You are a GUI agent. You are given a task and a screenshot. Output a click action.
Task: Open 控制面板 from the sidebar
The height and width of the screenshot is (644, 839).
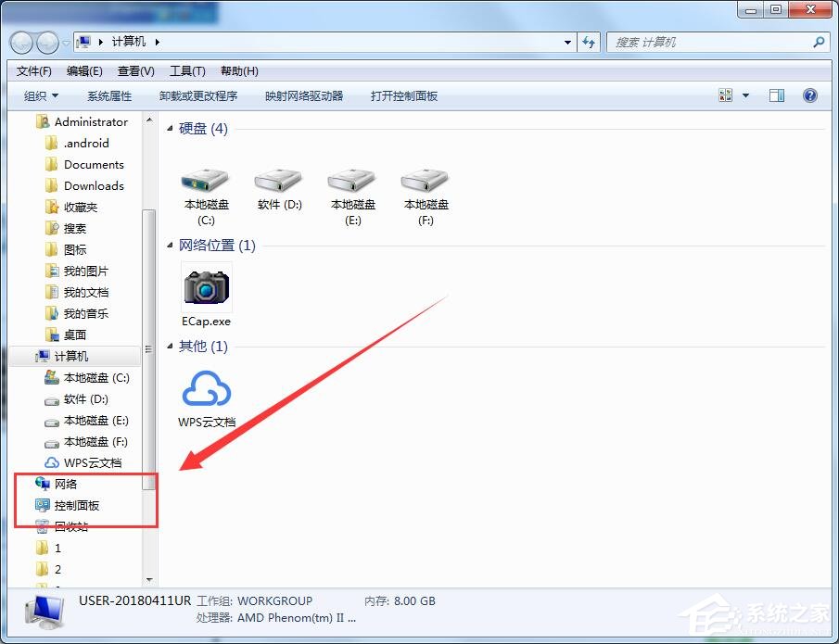point(75,504)
